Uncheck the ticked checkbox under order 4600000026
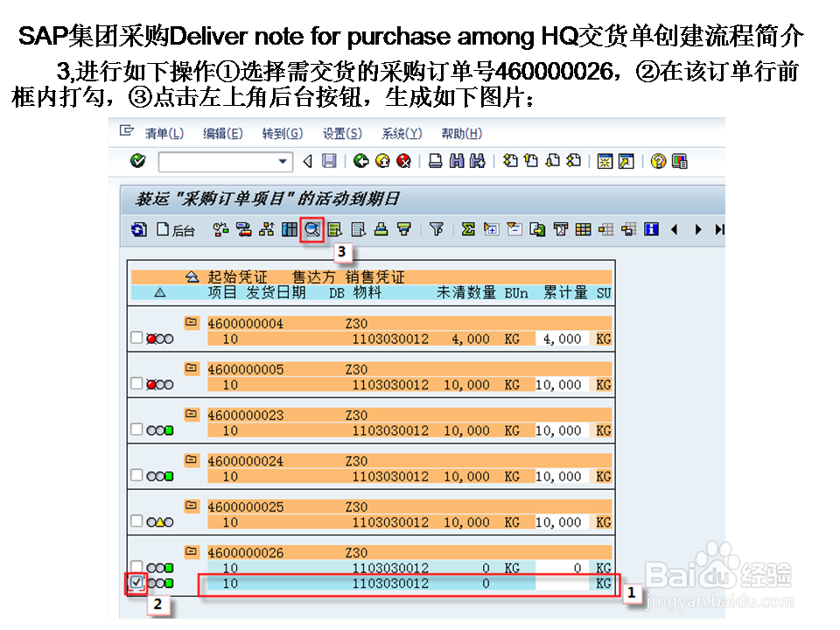Viewport: 840px width, 630px height. (136, 582)
